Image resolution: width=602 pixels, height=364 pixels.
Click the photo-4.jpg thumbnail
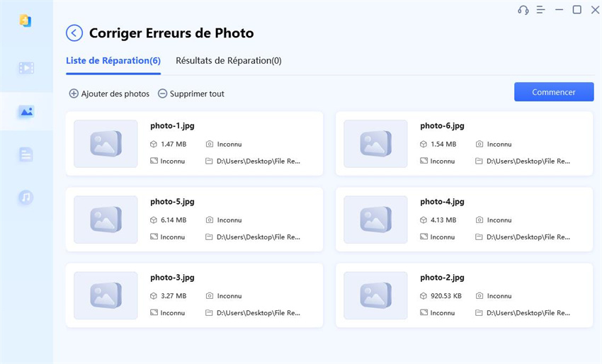(375, 220)
